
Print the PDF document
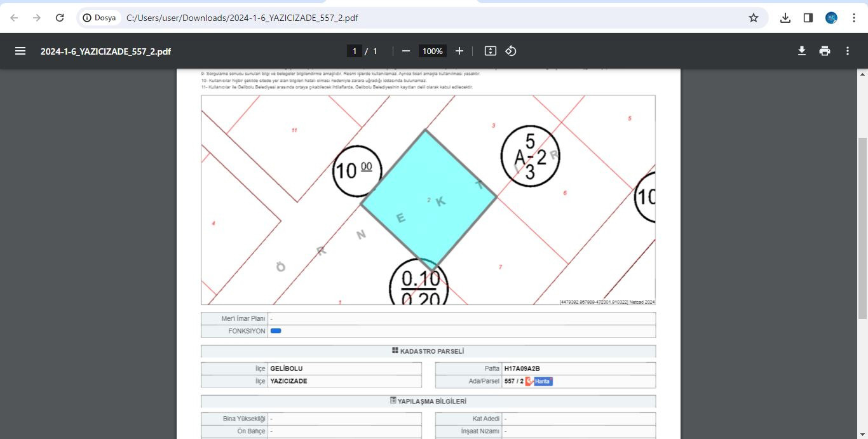825,51
